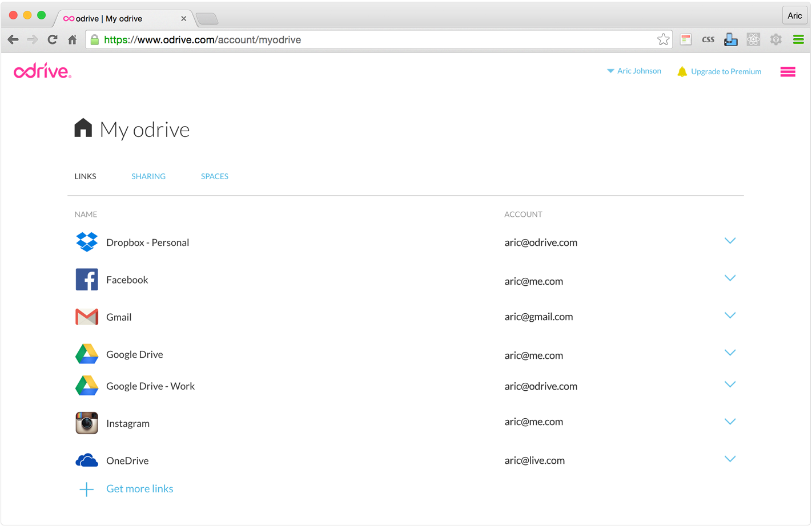Click the React atom extension icon
The width and height of the screenshot is (812, 526).
click(x=753, y=39)
